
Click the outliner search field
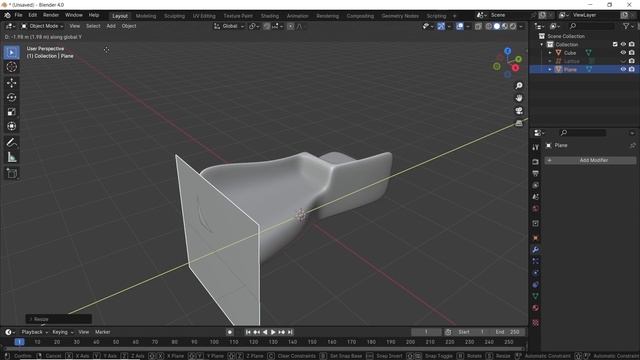[591, 26]
